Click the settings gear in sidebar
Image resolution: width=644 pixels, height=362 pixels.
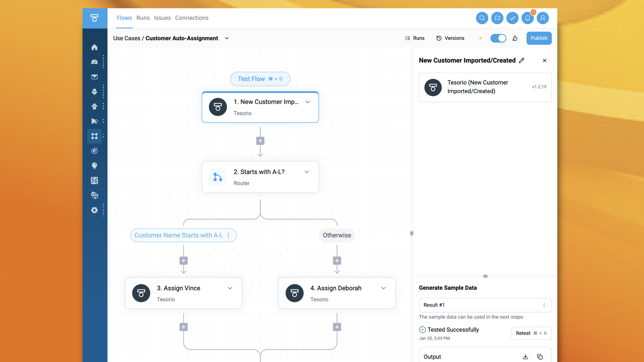click(94, 210)
